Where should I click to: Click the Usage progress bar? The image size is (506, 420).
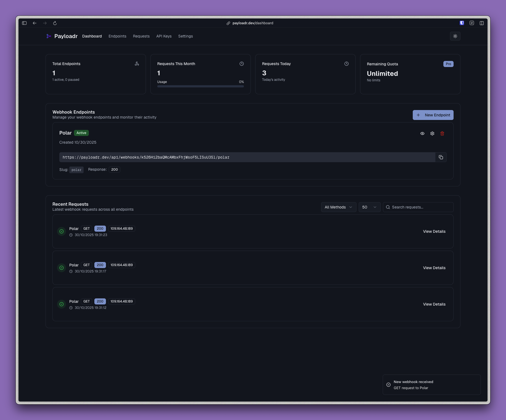tap(200, 86)
